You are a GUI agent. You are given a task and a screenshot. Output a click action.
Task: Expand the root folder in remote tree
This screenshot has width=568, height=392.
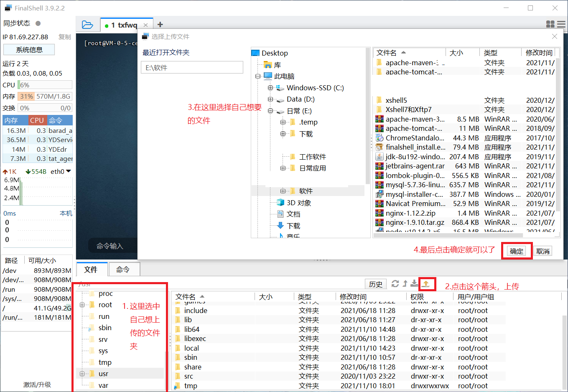click(x=82, y=305)
